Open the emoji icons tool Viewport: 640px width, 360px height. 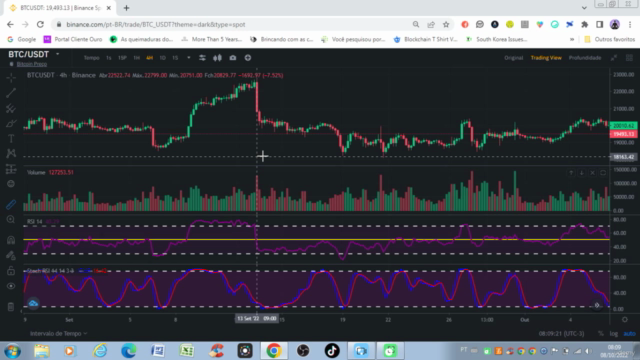click(x=11, y=184)
